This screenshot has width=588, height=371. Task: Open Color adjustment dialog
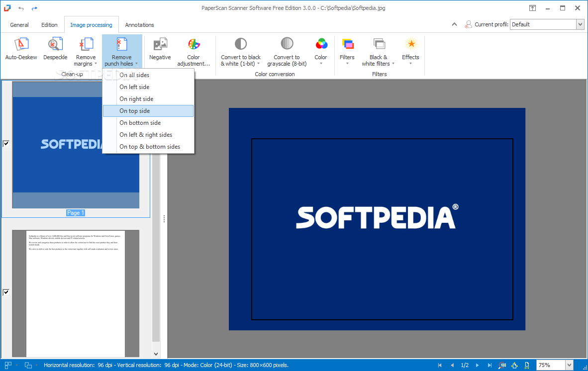point(194,52)
